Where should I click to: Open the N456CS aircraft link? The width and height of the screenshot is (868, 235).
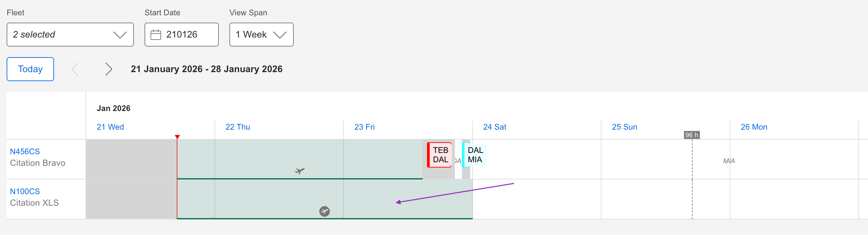(24, 151)
